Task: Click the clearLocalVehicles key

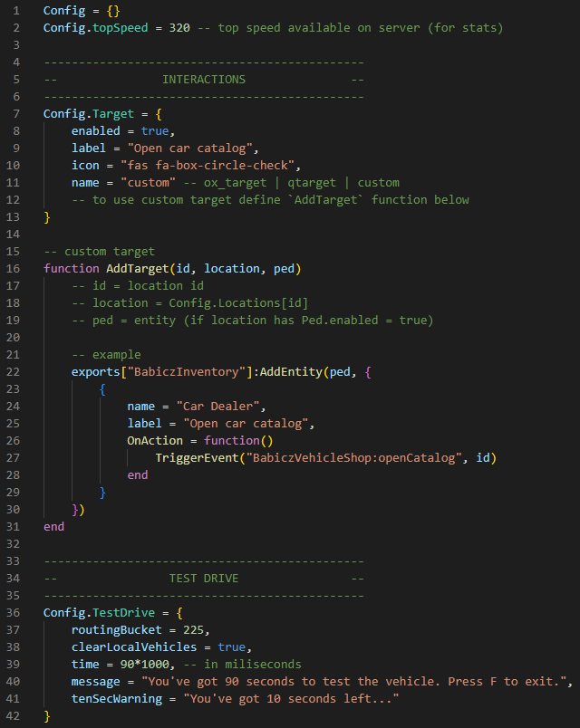Action: click(134, 647)
